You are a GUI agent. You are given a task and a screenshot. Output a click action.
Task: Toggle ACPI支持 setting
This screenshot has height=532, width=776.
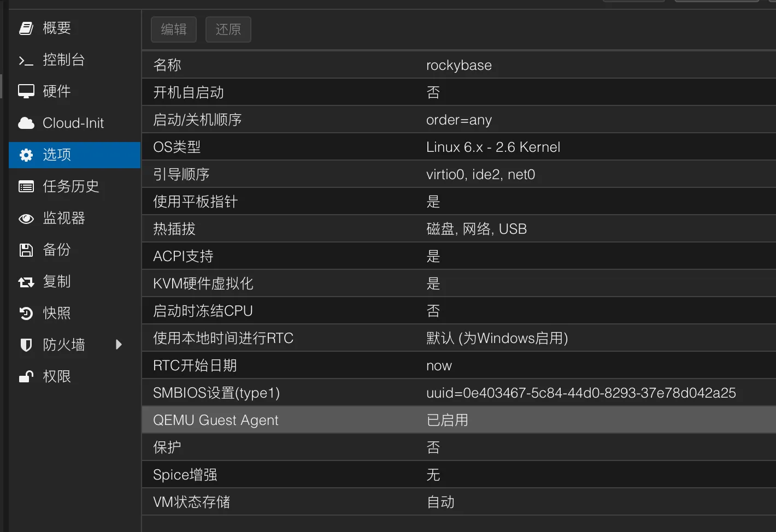[383, 256]
